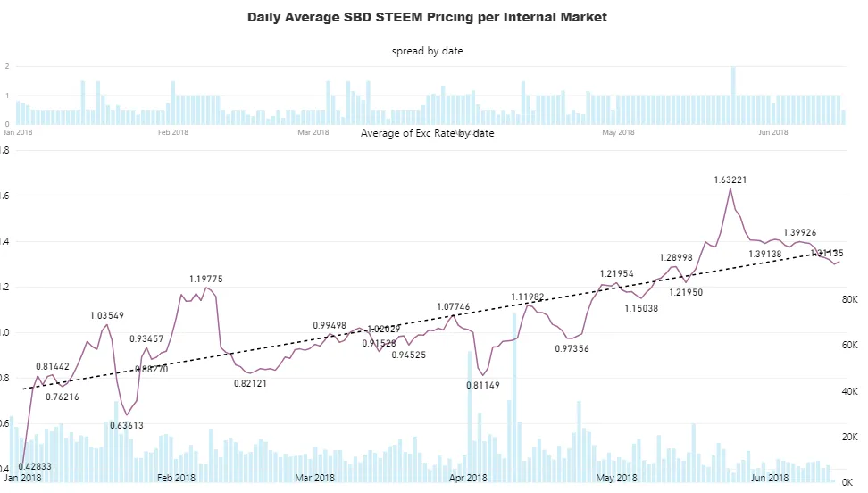The width and height of the screenshot is (868, 493).
Task: Select the May 2018 label on spread chart
Action: (x=618, y=132)
